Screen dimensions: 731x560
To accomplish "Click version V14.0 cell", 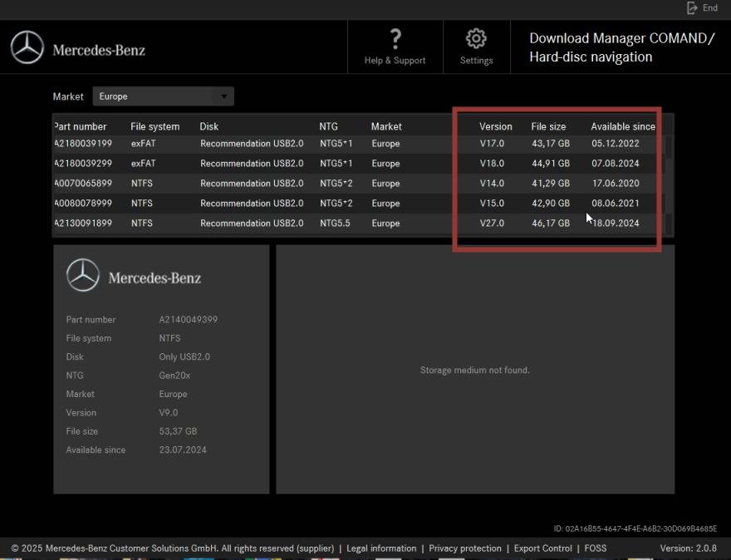I will click(x=492, y=184).
